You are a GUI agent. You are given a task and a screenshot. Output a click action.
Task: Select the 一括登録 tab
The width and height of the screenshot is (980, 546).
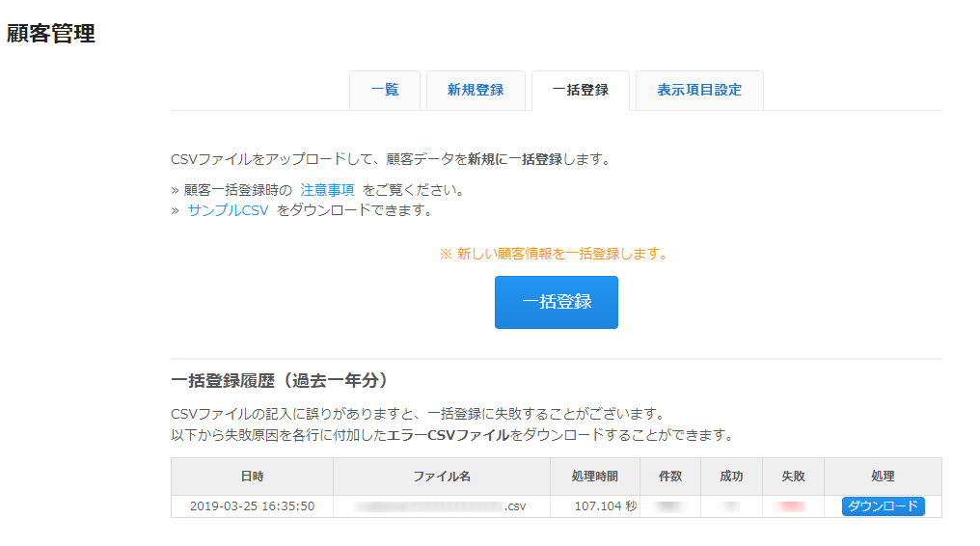pos(581,91)
